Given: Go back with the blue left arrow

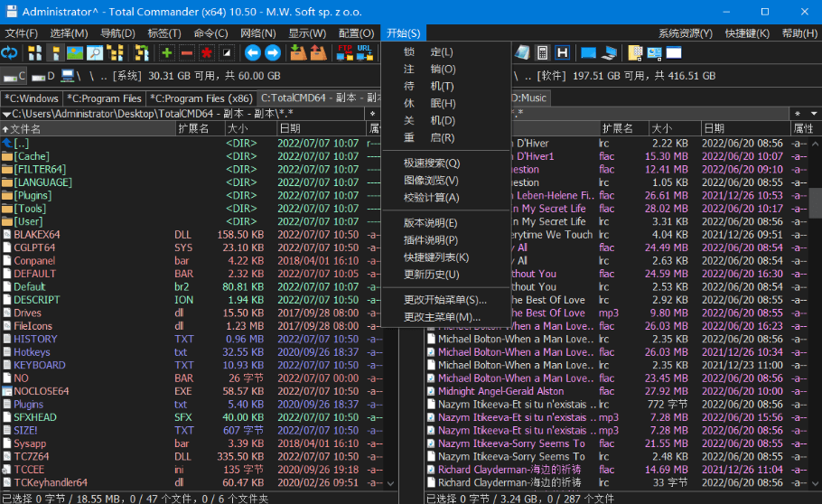Looking at the screenshot, I should 253,53.
